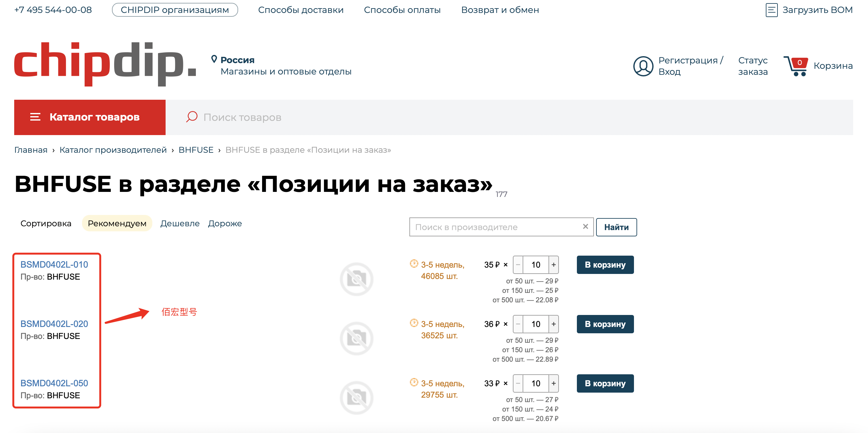Focus the Поиск товаров search field
Viewport: 868px width, 433px height.
pyautogui.click(x=509, y=117)
